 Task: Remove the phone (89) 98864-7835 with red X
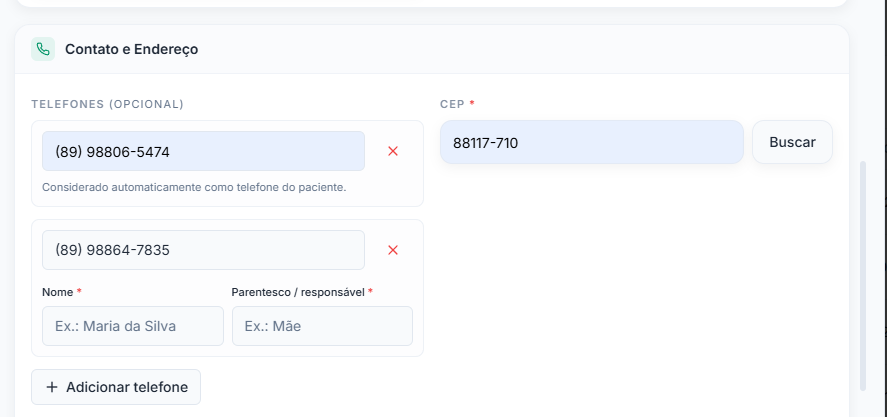(x=393, y=250)
